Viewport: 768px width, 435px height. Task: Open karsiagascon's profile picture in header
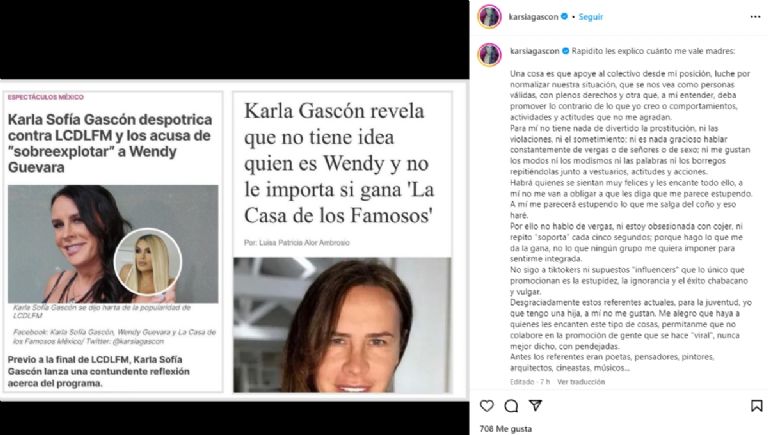click(489, 17)
